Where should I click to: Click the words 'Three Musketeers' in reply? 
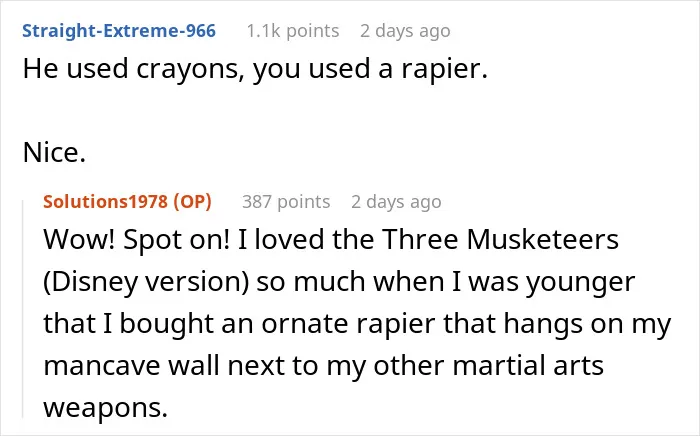tap(500, 240)
